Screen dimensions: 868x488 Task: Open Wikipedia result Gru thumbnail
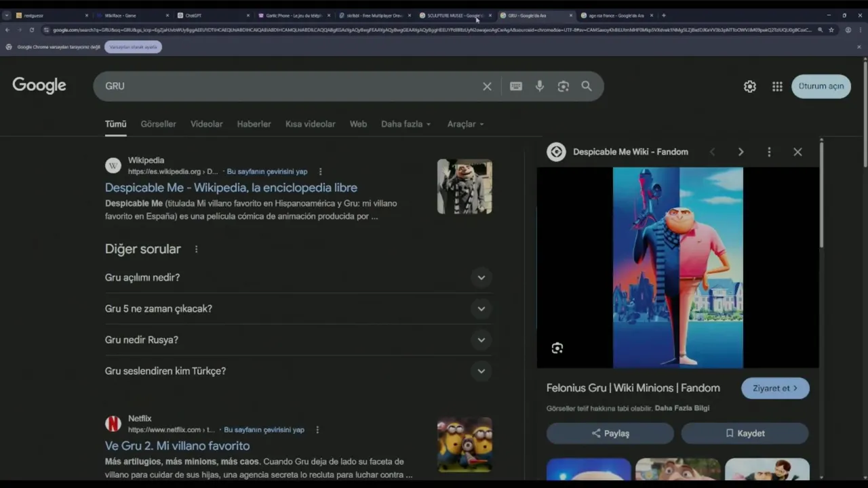[465, 186]
